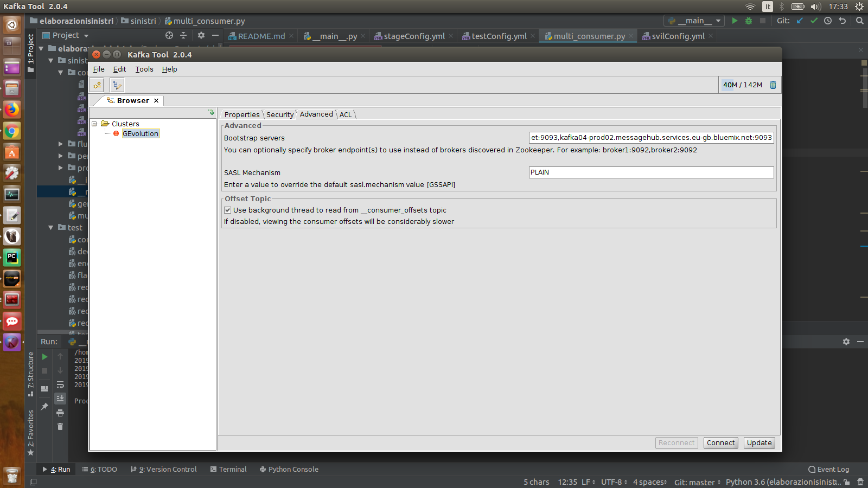Collapse the sinistri folder in project tree

coord(51,61)
